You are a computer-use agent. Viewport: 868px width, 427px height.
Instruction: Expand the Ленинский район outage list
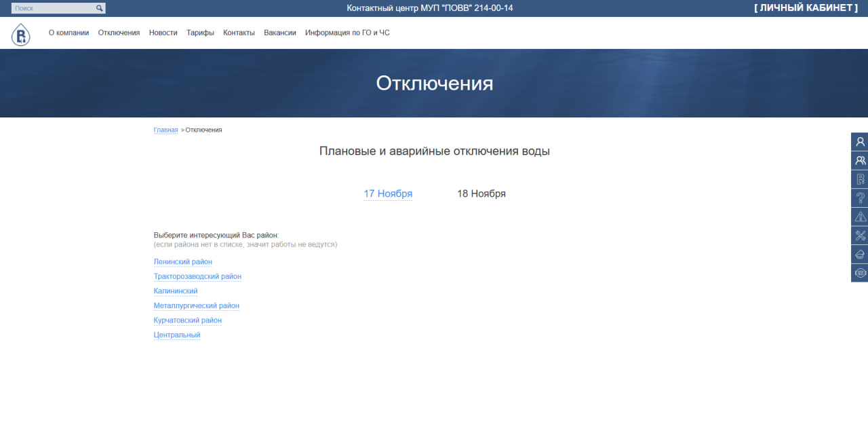click(183, 262)
